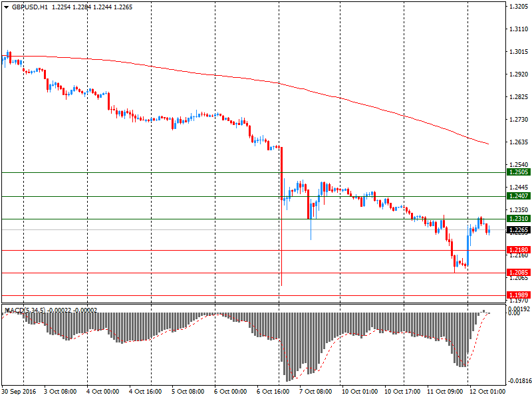The width and height of the screenshot is (532, 399).
Task: Click the 30 Sep 2016 date on time axis
Action: 19,392
